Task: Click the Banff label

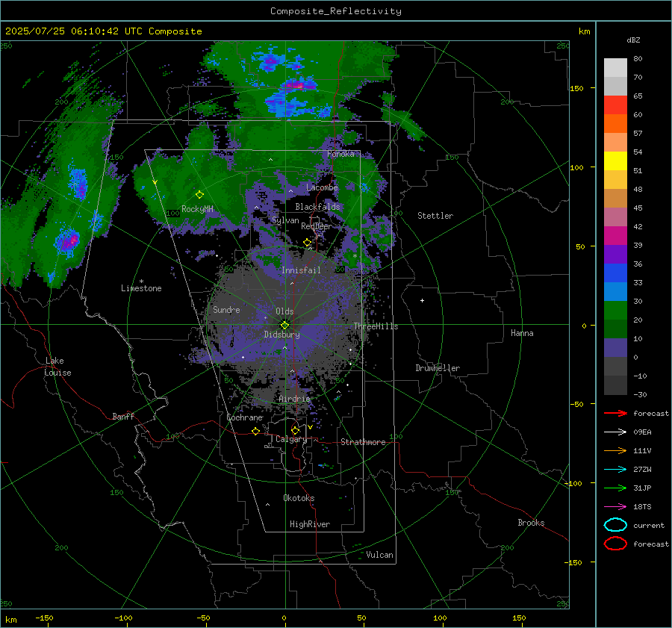Action: pos(123,416)
